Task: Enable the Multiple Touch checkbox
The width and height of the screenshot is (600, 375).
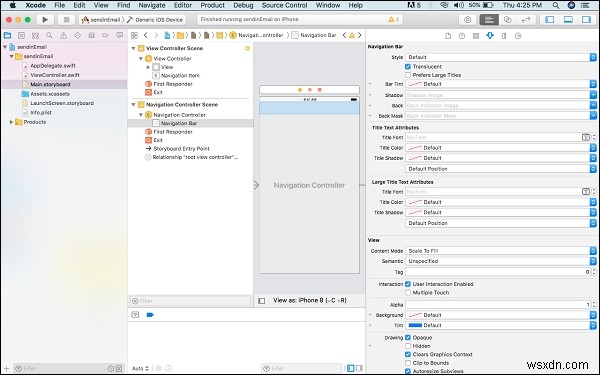Action: [x=408, y=292]
